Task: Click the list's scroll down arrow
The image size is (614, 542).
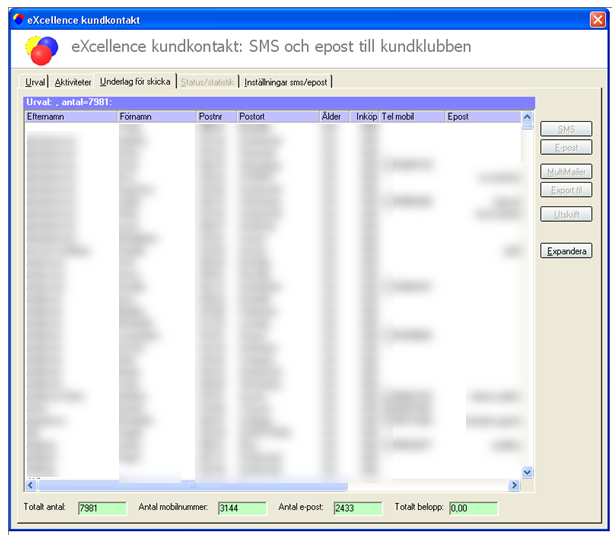Action: point(527,472)
